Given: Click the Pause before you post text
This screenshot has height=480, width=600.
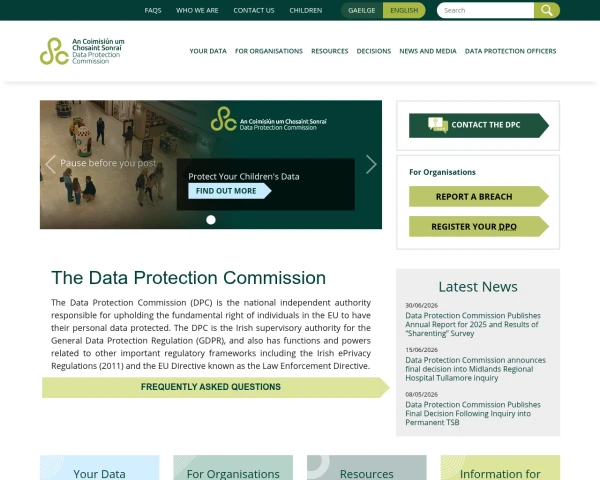Looking at the screenshot, I should coord(108,163).
